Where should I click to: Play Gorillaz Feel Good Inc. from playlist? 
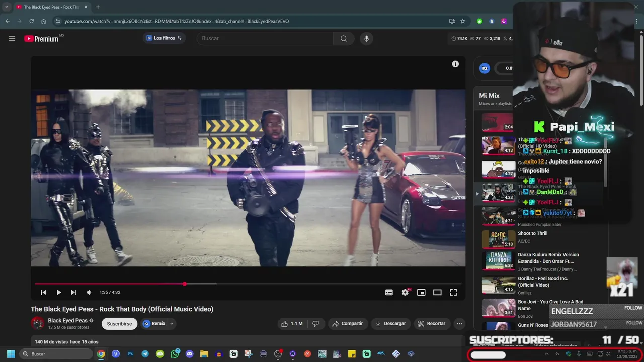(x=543, y=282)
